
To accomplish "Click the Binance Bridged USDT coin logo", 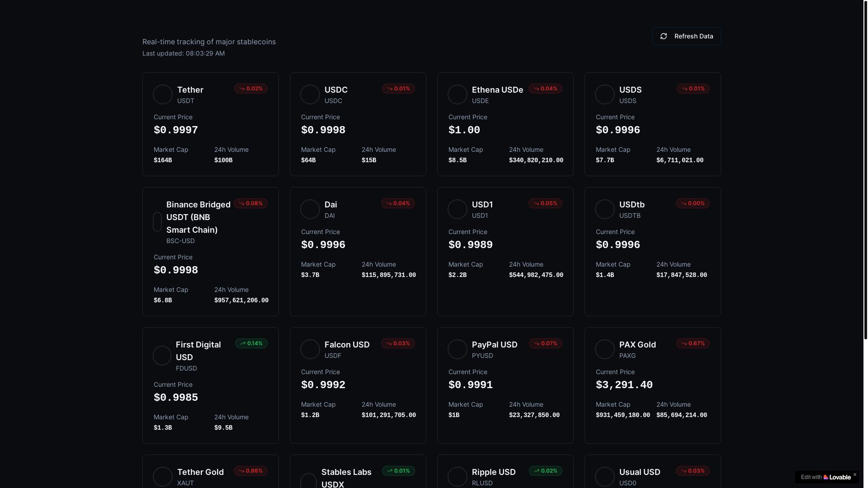I will [157, 222].
